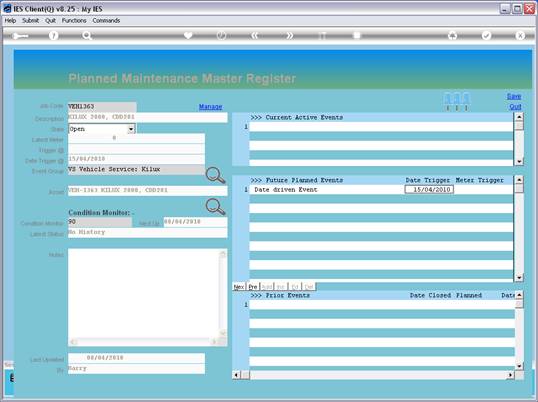
Task: Click magnifier lookup beside Event Group field
Action: (x=215, y=175)
